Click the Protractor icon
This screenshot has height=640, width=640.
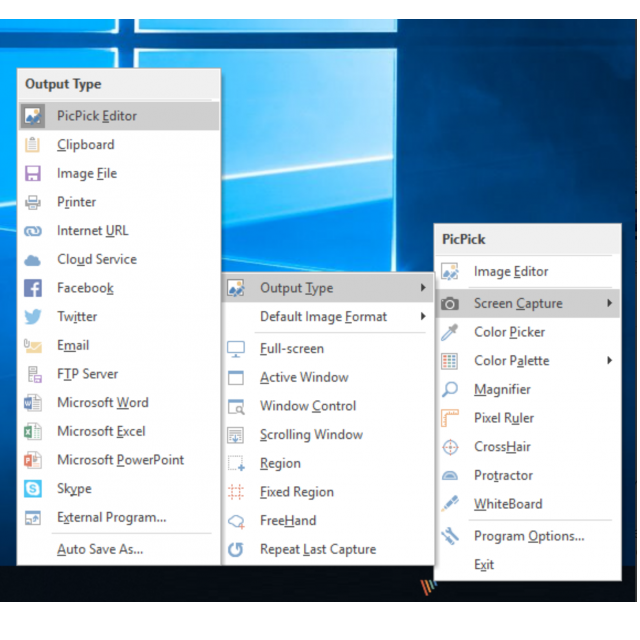tap(450, 476)
